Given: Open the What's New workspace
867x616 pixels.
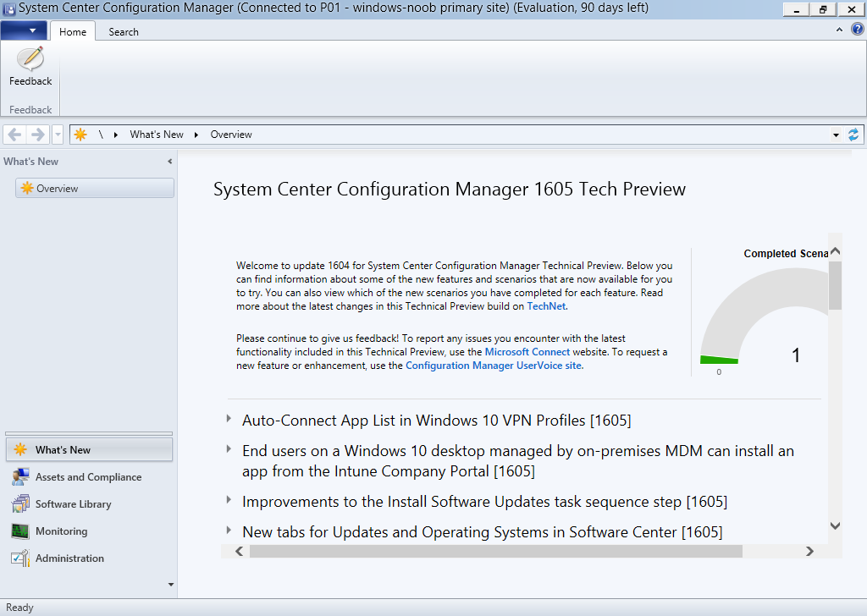Looking at the screenshot, I should [89, 449].
